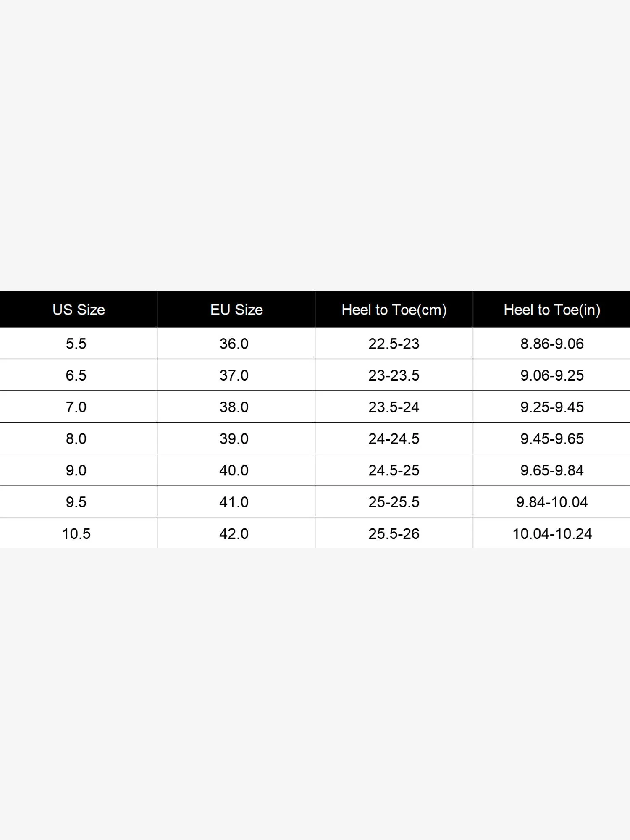Screen dimensions: 630x840
Task: Click the 10.04-10.24 inch cell
Action: (552, 533)
